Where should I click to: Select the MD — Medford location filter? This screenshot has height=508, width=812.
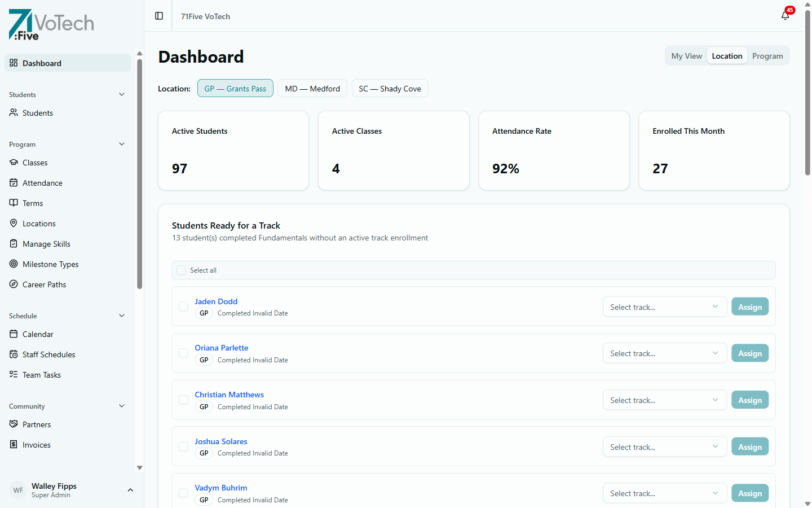click(312, 88)
